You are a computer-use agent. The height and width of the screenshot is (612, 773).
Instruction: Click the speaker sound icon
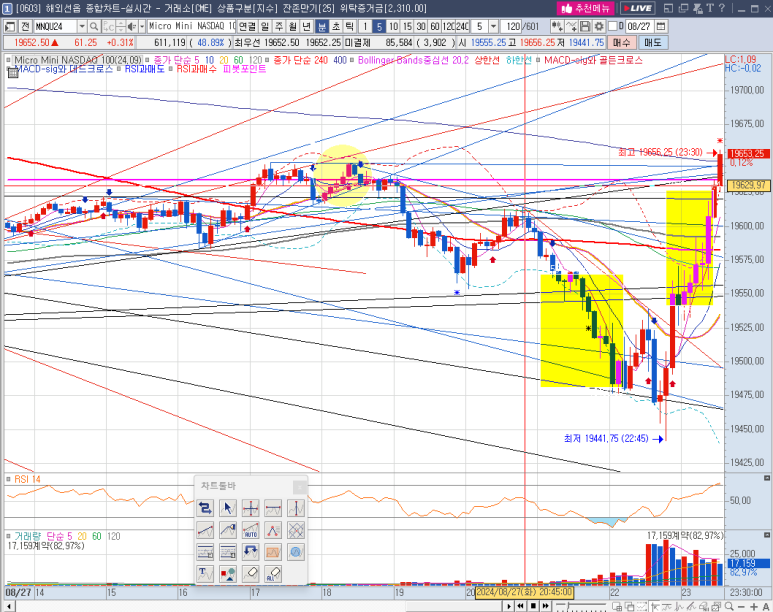tap(132, 27)
